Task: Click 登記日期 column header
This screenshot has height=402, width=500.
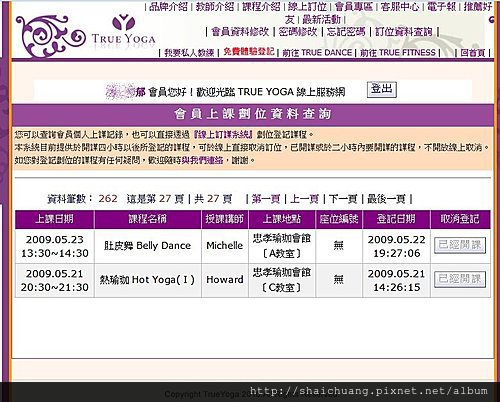Action: 396,219
